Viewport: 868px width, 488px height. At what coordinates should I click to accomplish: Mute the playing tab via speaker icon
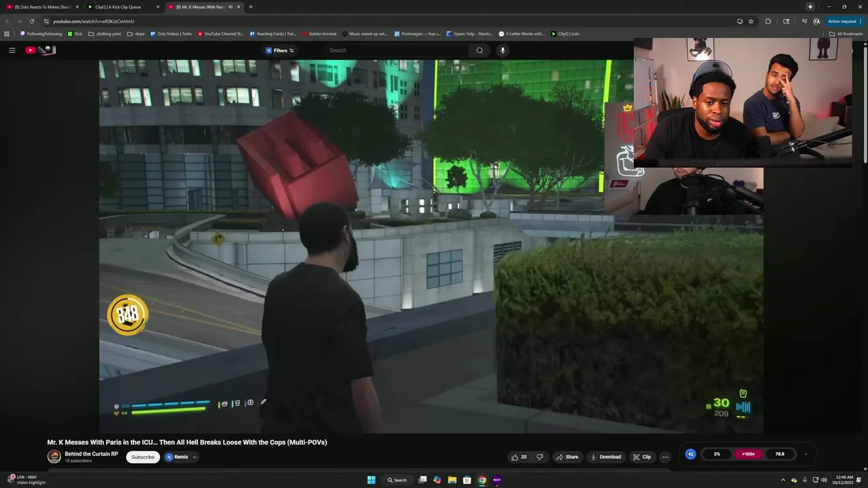point(231,7)
